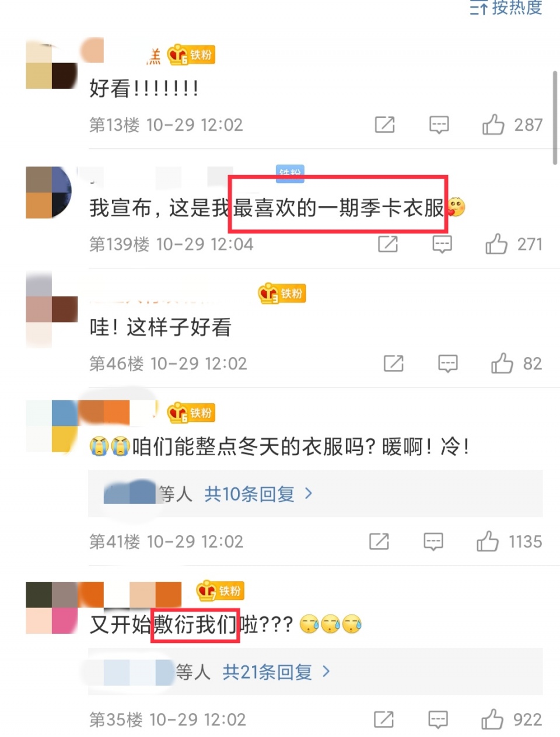This screenshot has width=560, height=737.
Task: Click the vertical scrollbar on the right edge
Action: coord(555,117)
